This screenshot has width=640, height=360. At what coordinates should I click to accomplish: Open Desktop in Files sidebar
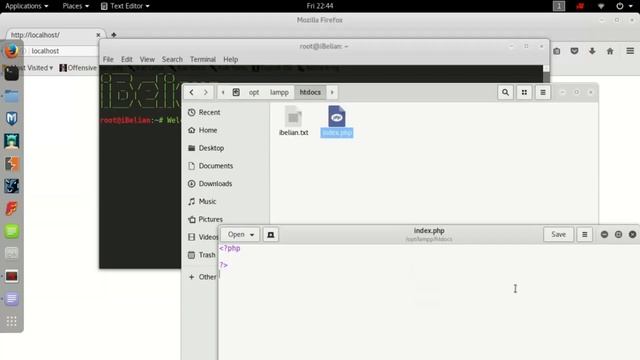[225, 148]
